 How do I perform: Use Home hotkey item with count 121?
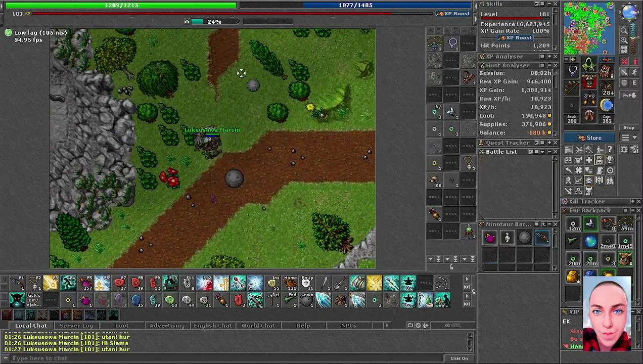coord(290,283)
